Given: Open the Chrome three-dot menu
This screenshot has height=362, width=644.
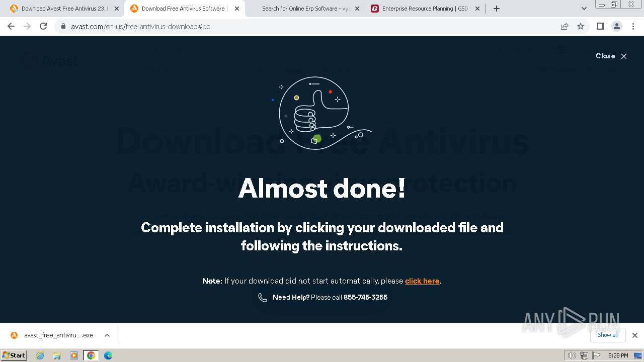Looking at the screenshot, I should [x=633, y=26].
